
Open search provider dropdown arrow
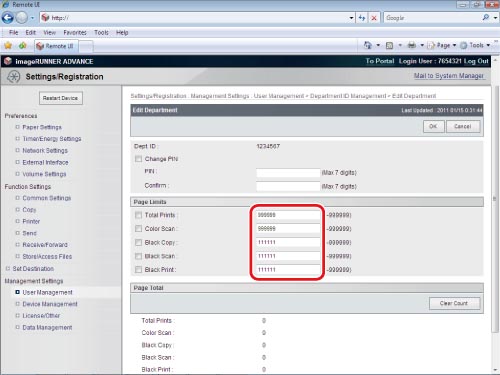(495, 18)
